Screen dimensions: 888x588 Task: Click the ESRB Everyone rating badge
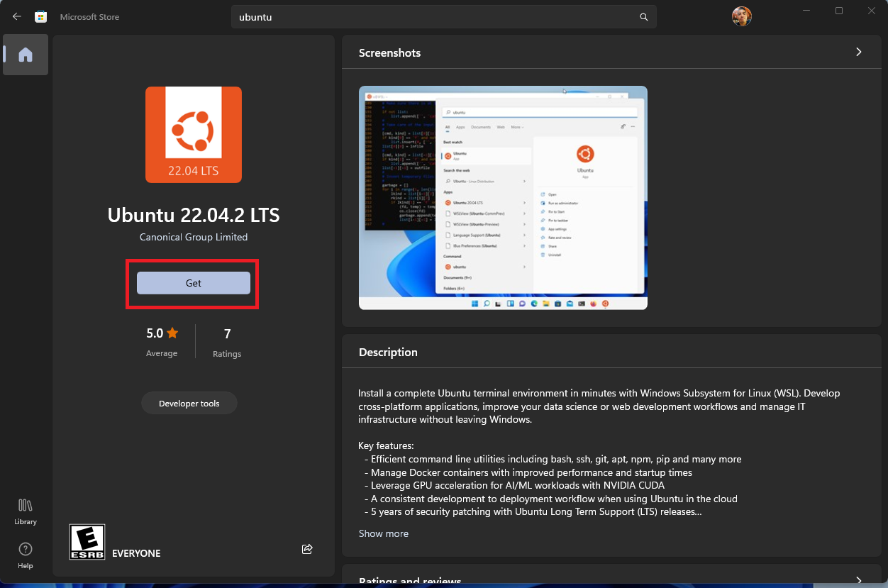[87, 542]
